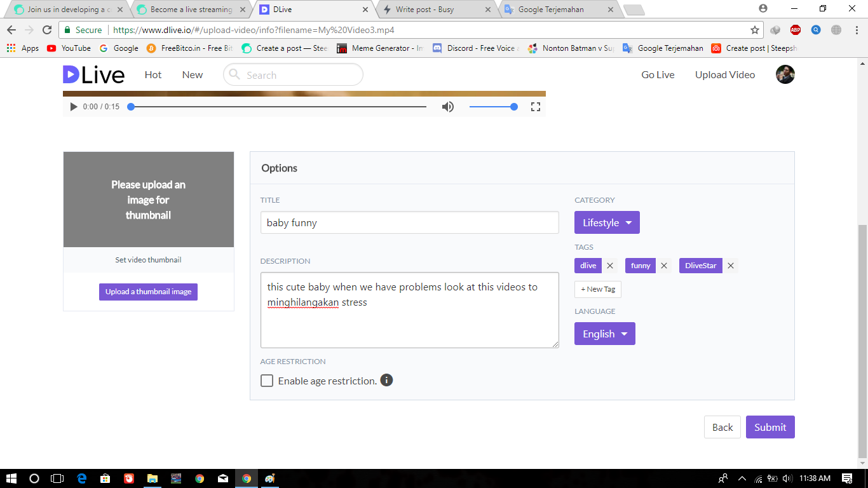This screenshot has height=488, width=868.
Task: Open the Discord bookmark
Action: point(475,48)
